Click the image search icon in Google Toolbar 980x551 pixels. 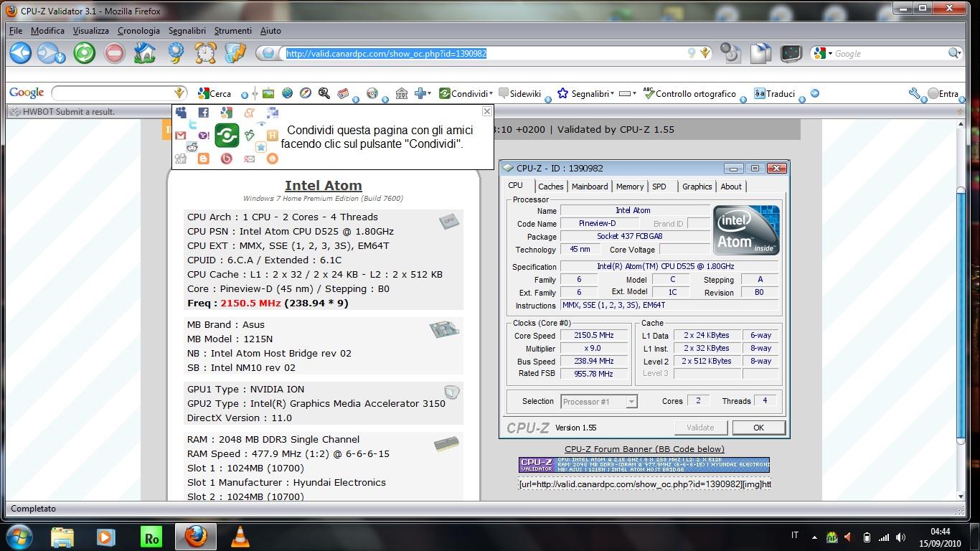(x=268, y=93)
